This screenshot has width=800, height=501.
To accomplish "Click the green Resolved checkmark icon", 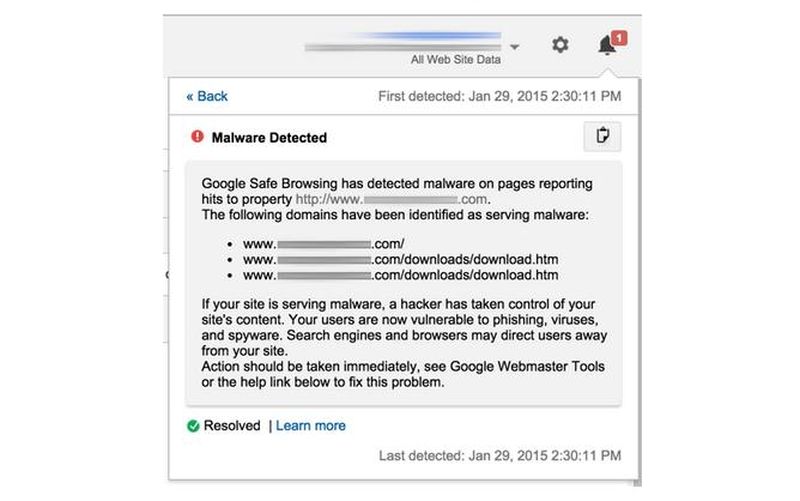I will 193,426.
